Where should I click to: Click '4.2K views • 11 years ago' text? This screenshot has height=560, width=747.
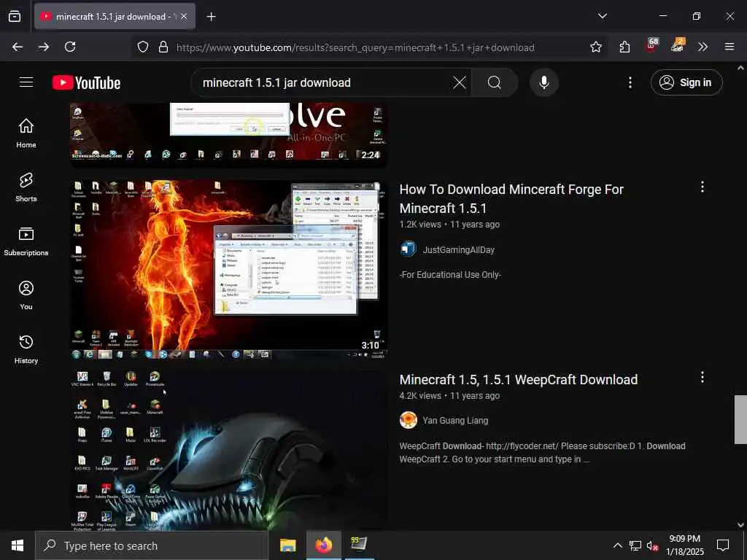(x=449, y=396)
